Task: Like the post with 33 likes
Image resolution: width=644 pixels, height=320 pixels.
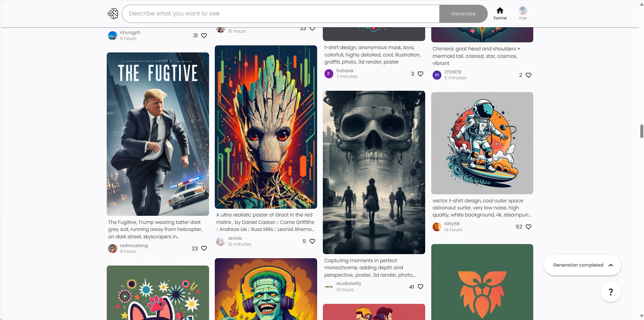Action: tap(312, 29)
